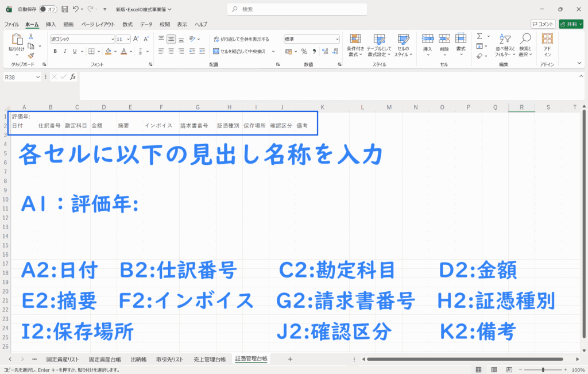Viewport: 588px width, 374px height.
Task: Click the search box (検索)
Action: pos(293,9)
